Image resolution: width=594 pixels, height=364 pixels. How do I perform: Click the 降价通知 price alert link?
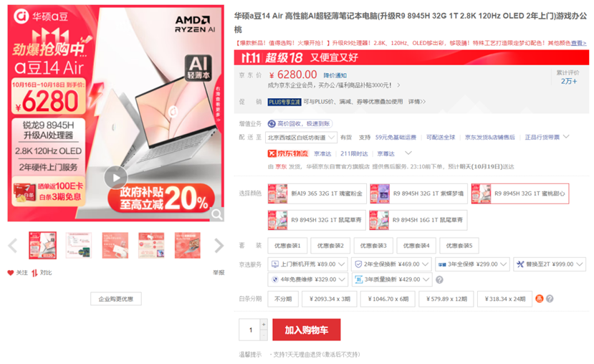coord(335,75)
